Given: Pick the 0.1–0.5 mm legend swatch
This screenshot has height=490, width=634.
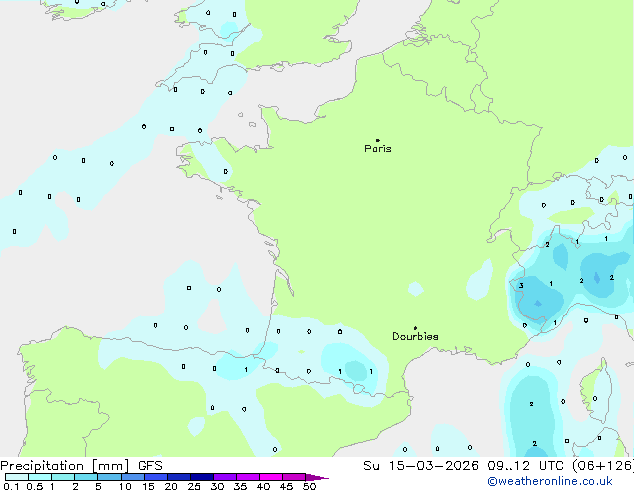Looking at the screenshot, I should point(17,477).
